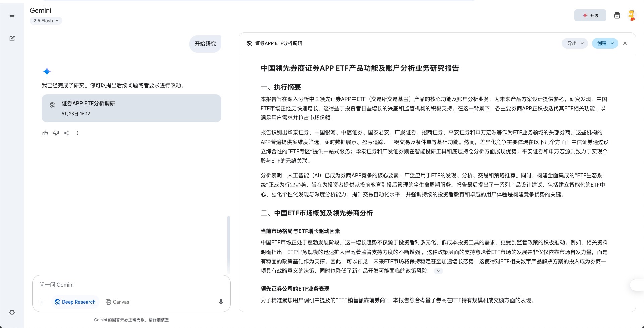Click the 领先证券公司的ETF业务表现 subheading
The height and width of the screenshot is (328, 644).
tap(295, 289)
